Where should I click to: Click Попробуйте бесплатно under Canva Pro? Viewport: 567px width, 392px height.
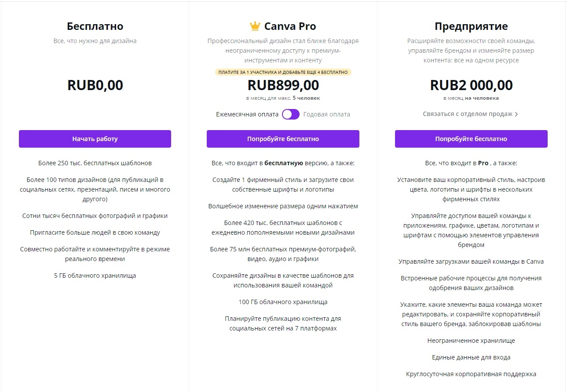[x=283, y=139]
